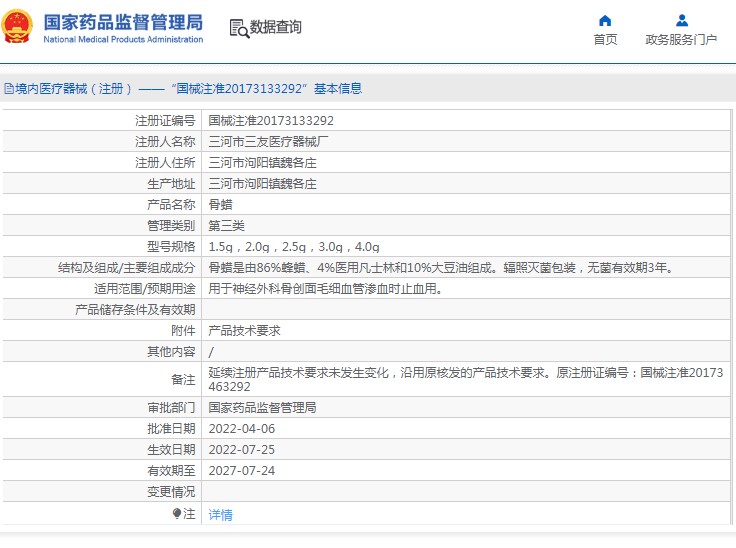Viewport: 736px width, 548px height.
Task: Click the 首页 label
Action: coord(605,40)
